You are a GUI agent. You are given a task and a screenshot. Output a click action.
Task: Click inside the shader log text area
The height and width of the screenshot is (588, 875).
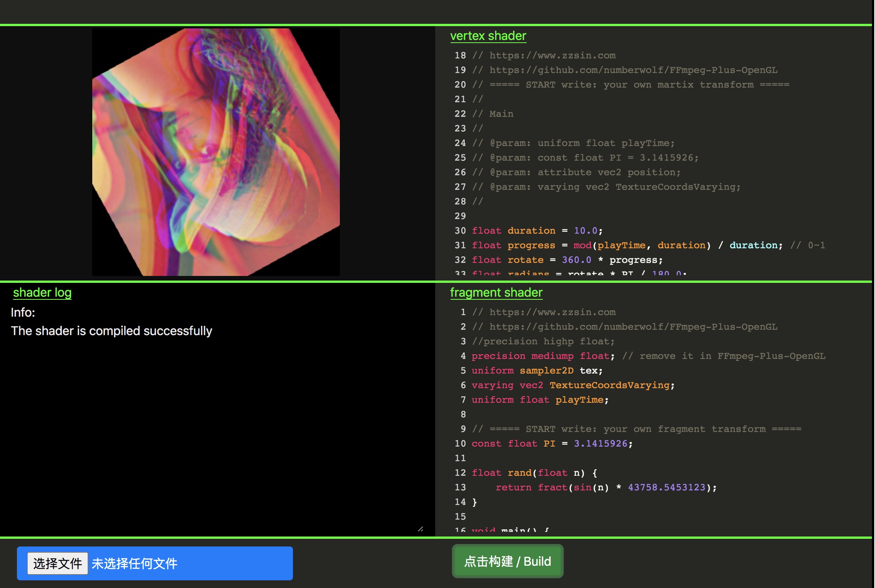click(x=215, y=423)
